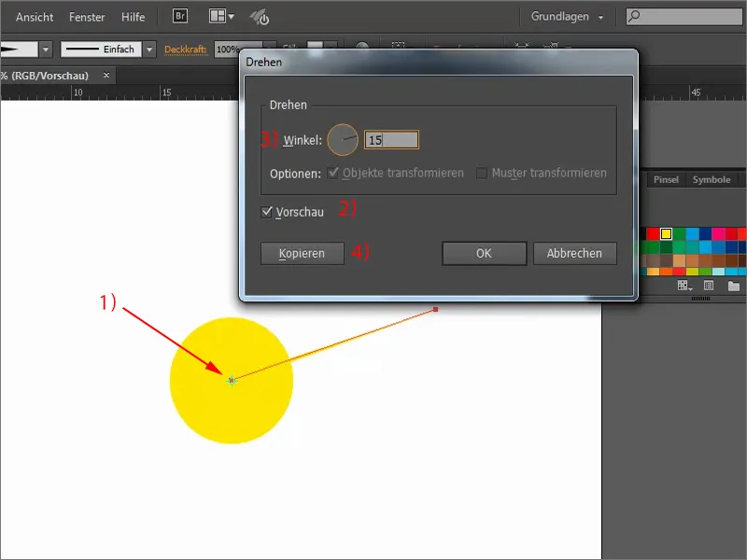747x560 pixels.
Task: Click the show swatch kinds icon
Action: [x=709, y=286]
